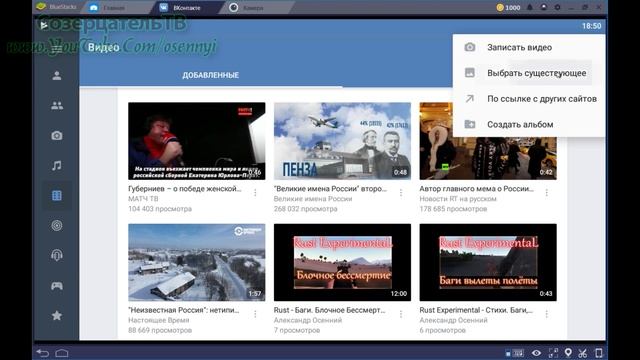Play the Баги вылеты полёты thumbnail
This screenshot has width=640, height=360.
coord(488,262)
